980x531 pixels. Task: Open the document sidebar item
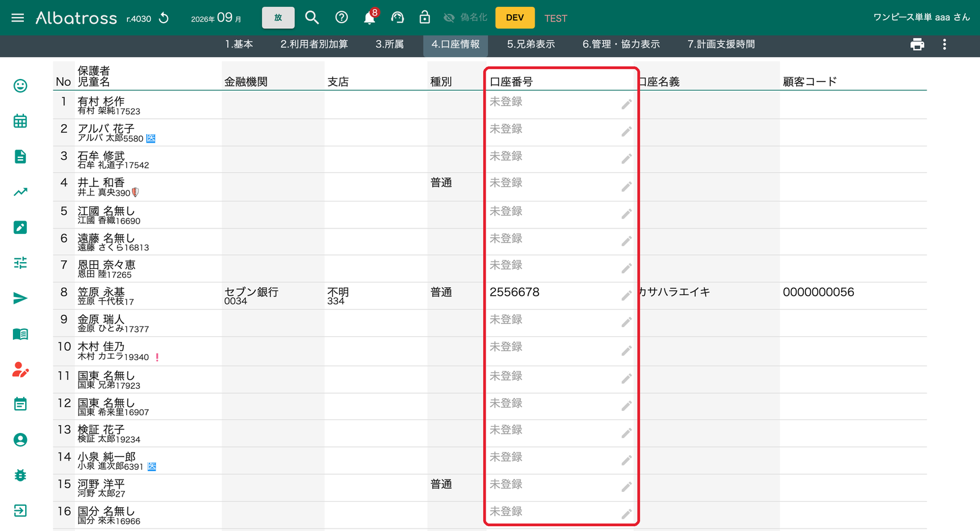(20, 156)
